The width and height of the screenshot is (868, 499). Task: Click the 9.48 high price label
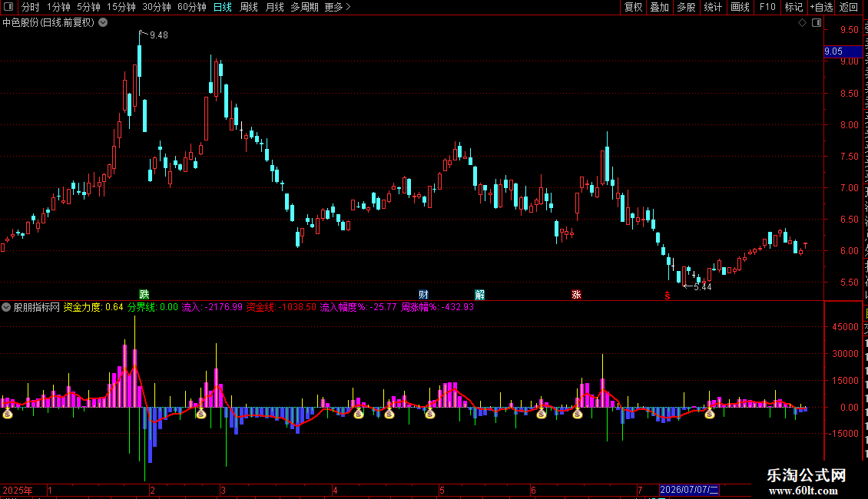(159, 35)
